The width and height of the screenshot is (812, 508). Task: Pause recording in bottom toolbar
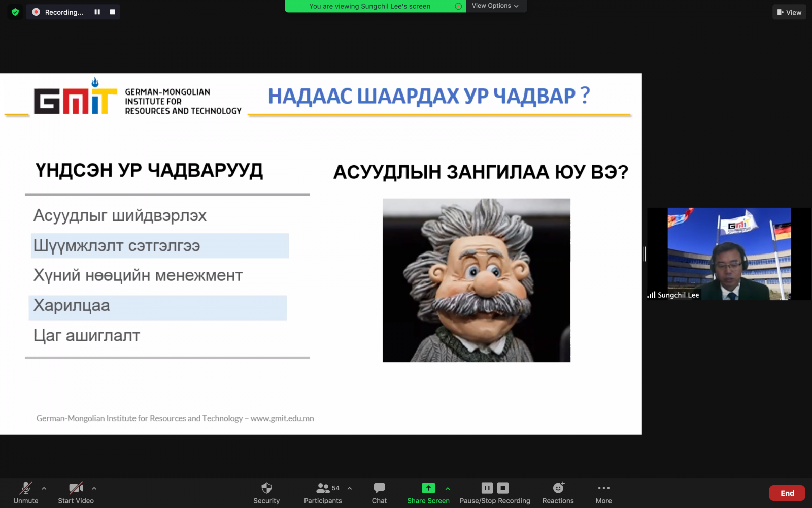(487, 488)
